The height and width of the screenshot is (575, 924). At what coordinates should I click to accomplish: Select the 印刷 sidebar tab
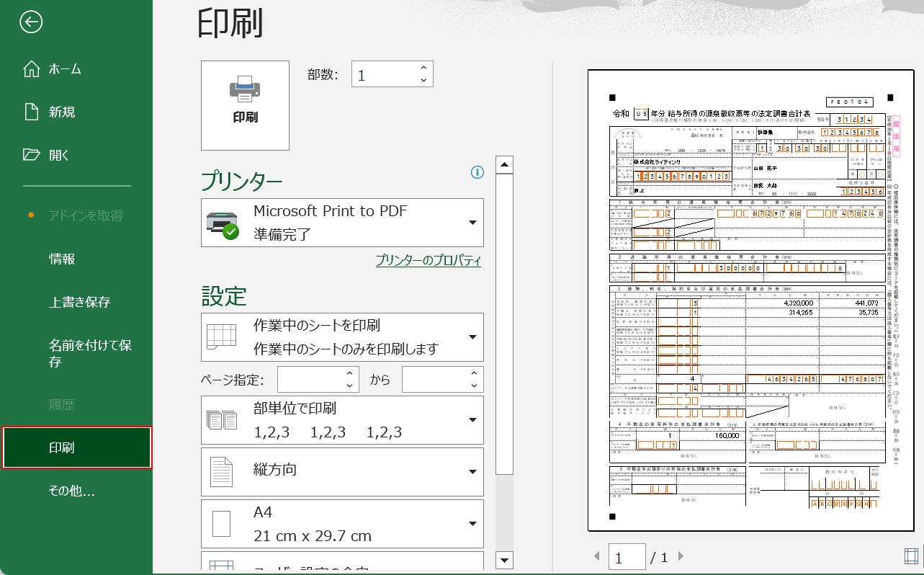(x=77, y=447)
